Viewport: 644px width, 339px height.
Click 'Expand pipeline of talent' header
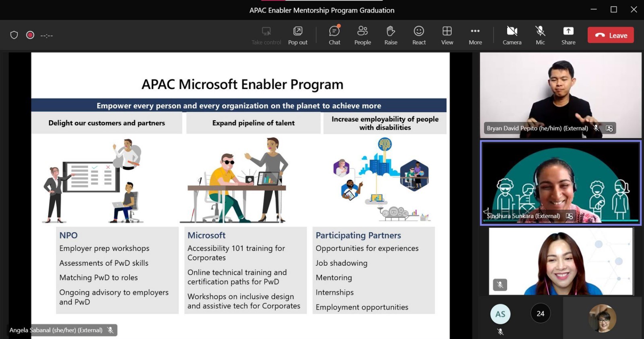[x=254, y=123]
